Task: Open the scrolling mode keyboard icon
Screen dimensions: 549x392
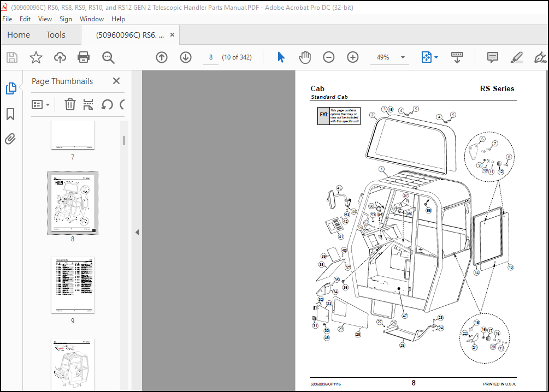Action: pyautogui.click(x=457, y=57)
